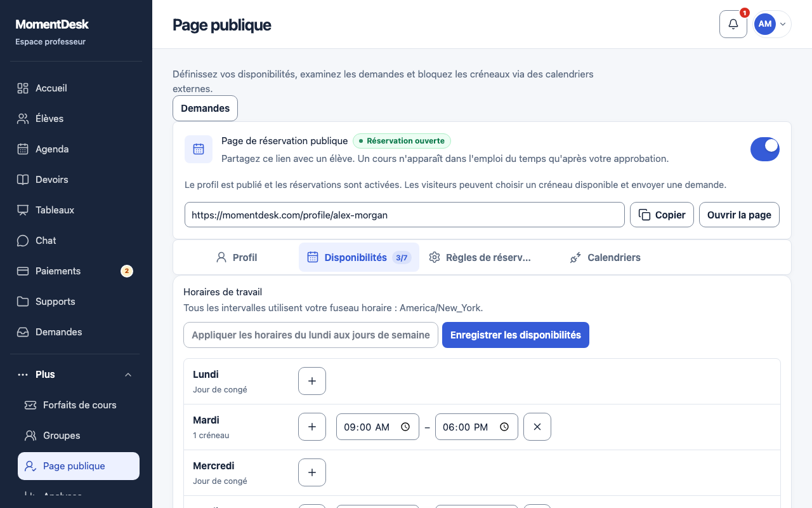Add a time slot for Mardi
The height and width of the screenshot is (508, 812).
point(312,427)
